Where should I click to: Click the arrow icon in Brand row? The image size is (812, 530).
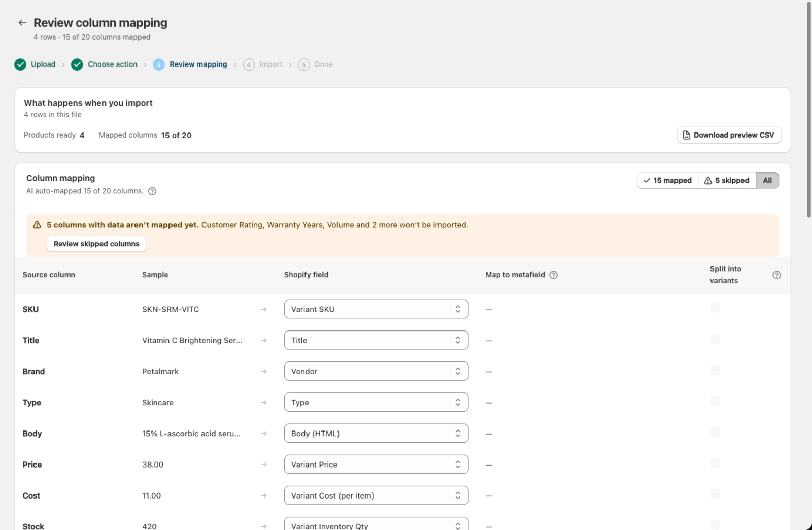pos(264,371)
